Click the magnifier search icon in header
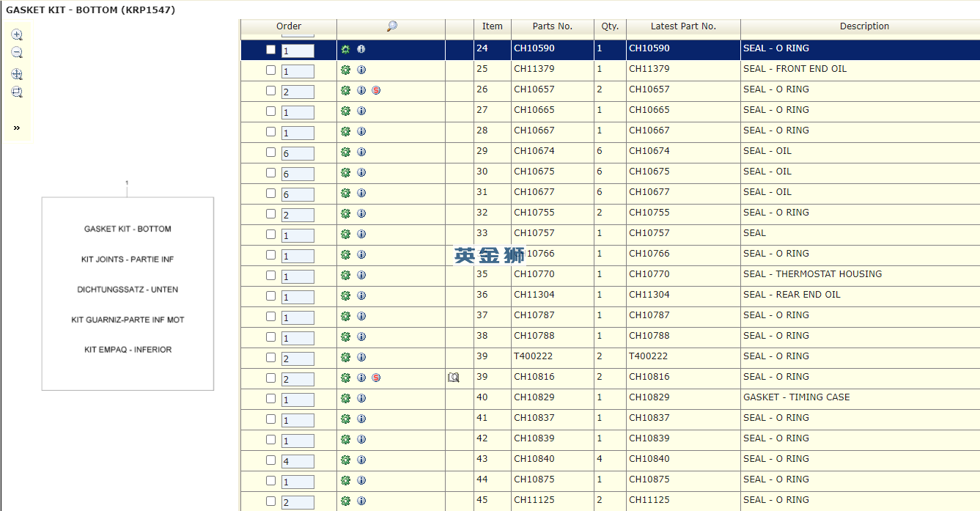Image resolution: width=980 pixels, height=511 pixels. point(391,26)
